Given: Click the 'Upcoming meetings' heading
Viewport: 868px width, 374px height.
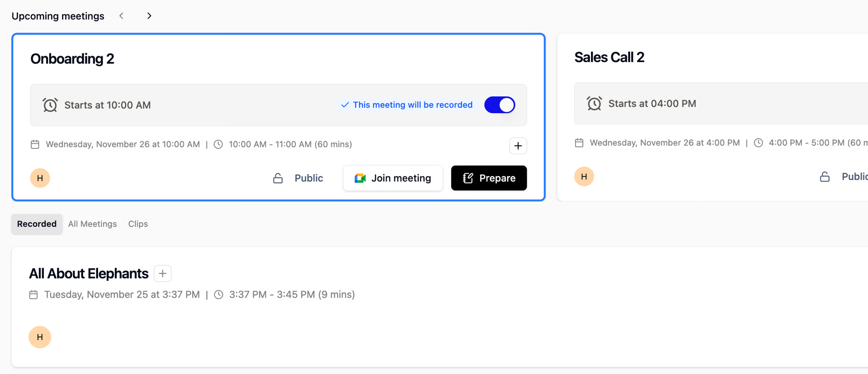Looking at the screenshot, I should pos(58,16).
